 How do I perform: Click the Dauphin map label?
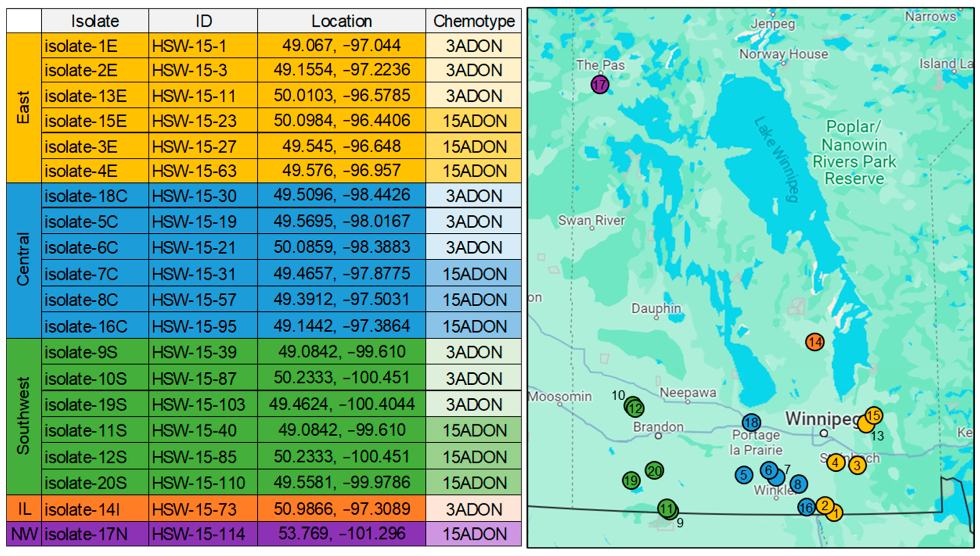point(656,308)
